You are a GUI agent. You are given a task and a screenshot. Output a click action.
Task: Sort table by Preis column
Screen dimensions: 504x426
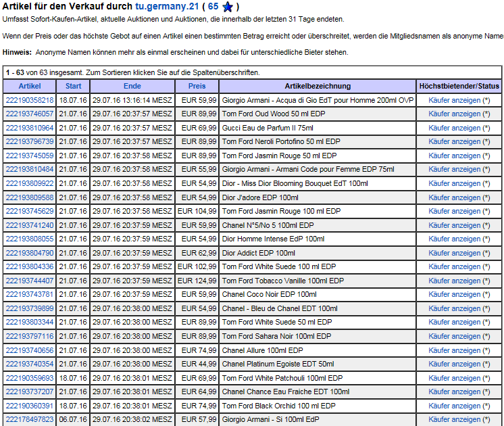point(197,86)
